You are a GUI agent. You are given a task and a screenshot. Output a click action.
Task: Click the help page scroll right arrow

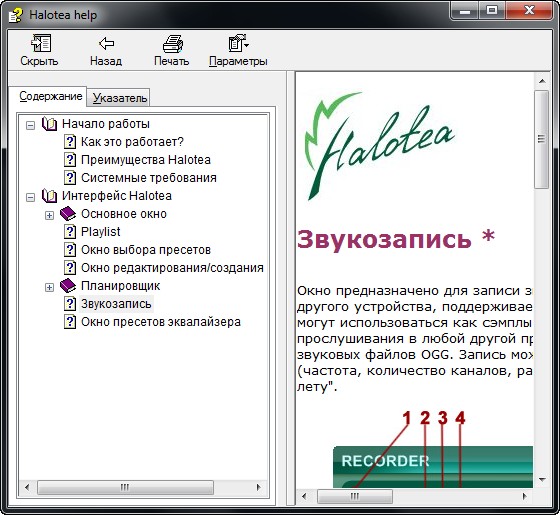[x=525, y=496]
